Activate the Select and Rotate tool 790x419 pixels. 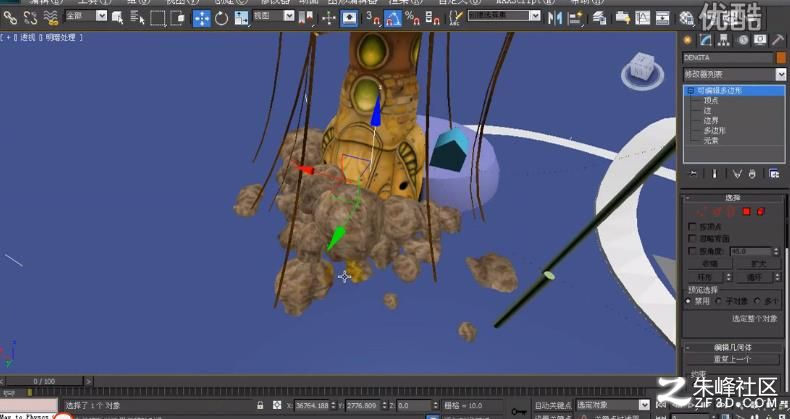(222, 18)
